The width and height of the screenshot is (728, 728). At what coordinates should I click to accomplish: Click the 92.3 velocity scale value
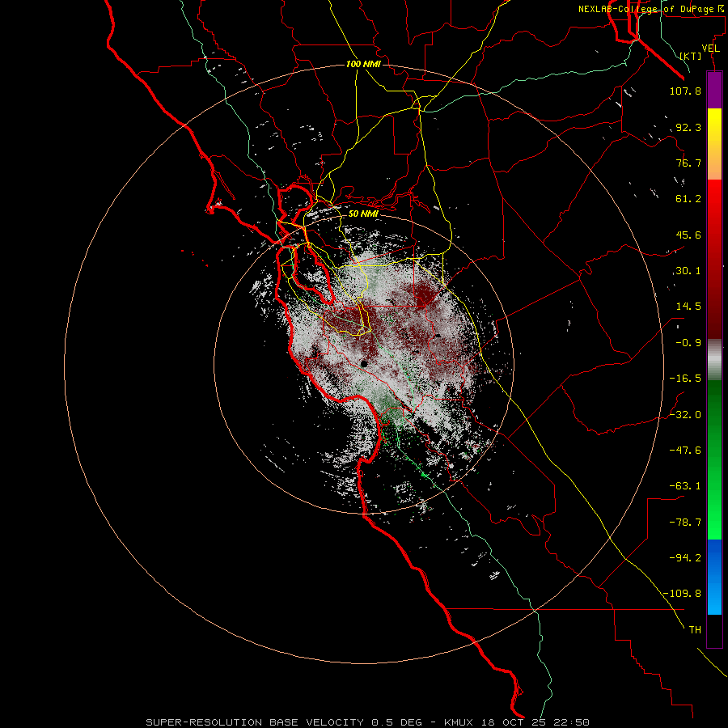688,127
